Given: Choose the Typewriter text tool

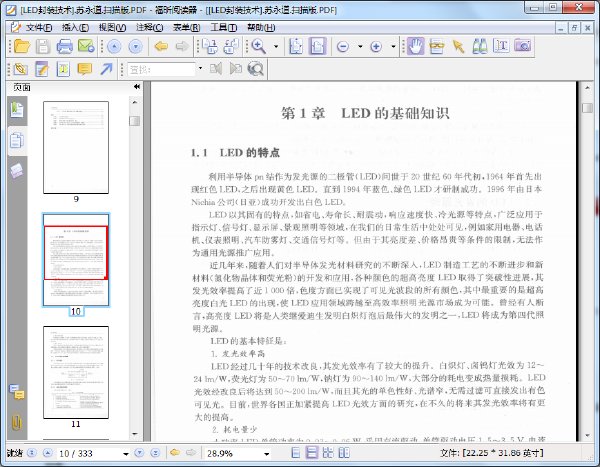Looking at the screenshot, I should coord(64,69).
